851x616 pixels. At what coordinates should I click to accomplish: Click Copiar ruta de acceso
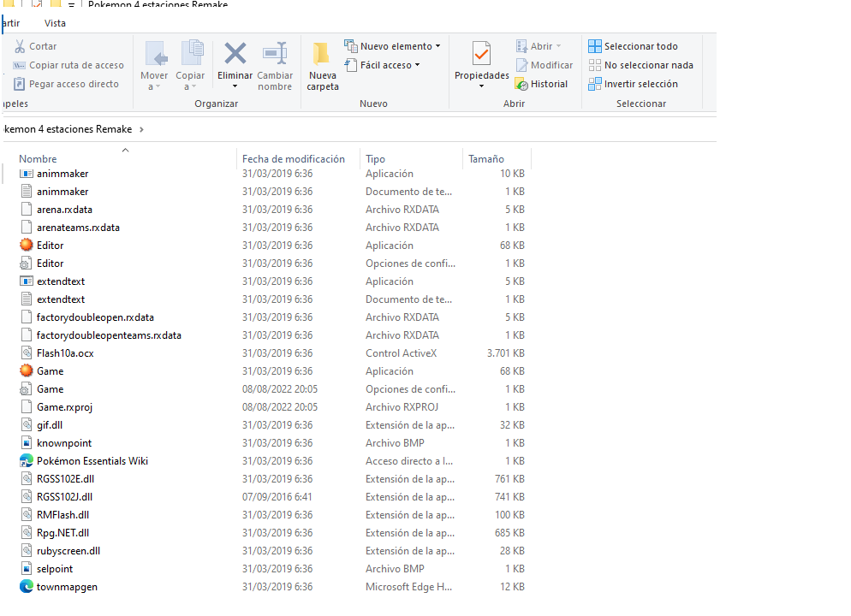point(76,65)
